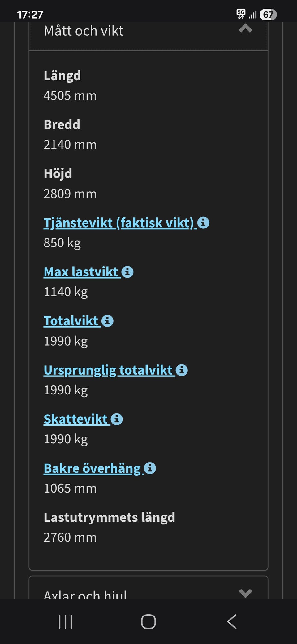Open the Tjänstevikt (faktisk vikt) link
This screenshot has height=644, width=297.
(118, 223)
